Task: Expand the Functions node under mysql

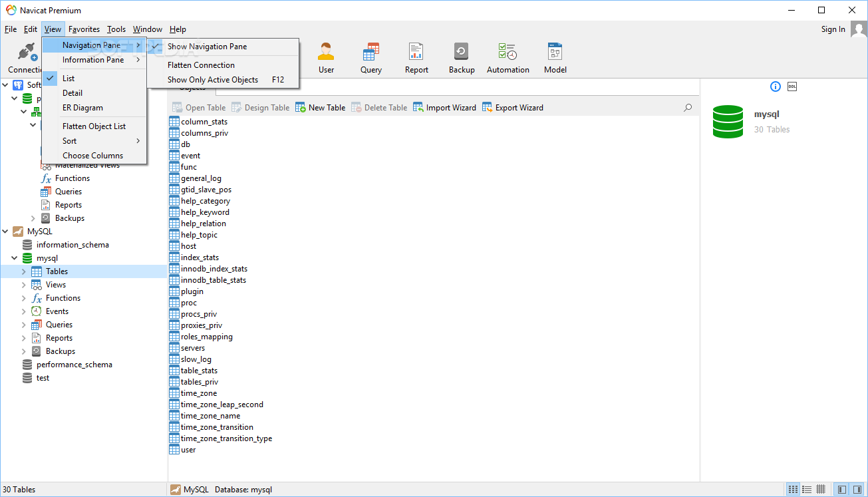Action: (x=25, y=298)
